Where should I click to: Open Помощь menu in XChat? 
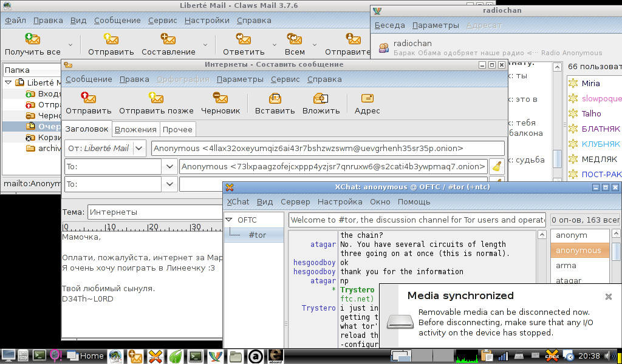coord(414,201)
